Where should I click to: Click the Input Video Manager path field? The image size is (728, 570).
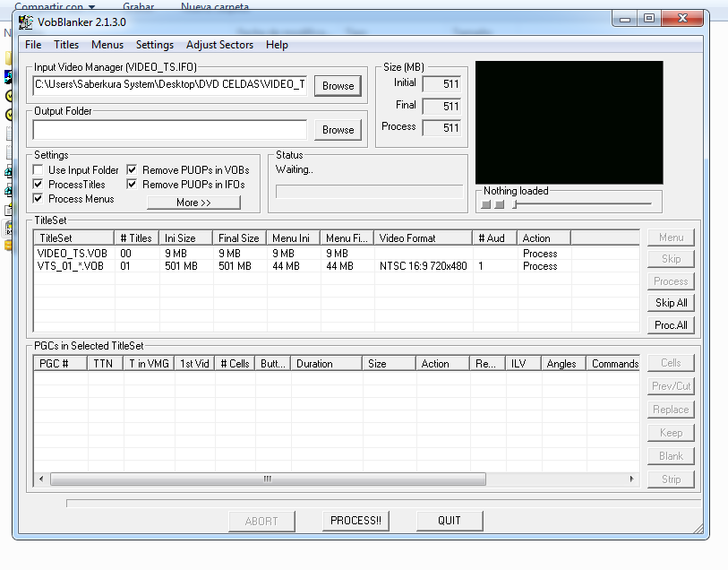[170, 85]
